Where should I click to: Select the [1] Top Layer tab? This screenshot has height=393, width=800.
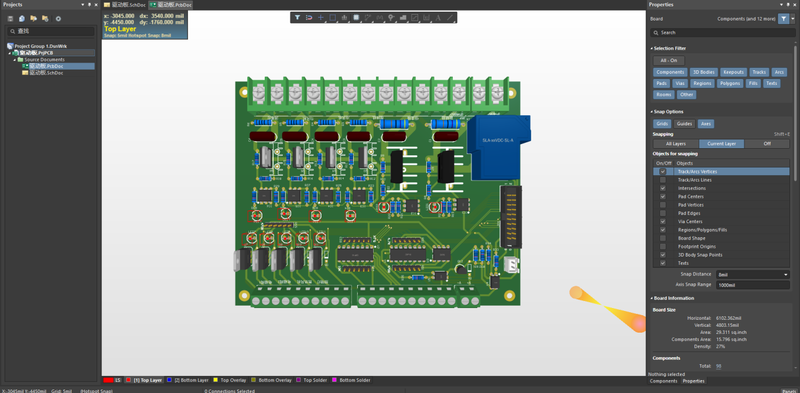pyautogui.click(x=144, y=380)
